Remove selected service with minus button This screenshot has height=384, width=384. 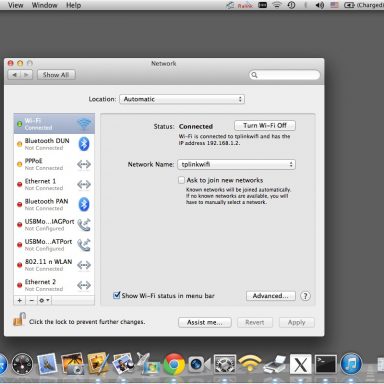tap(31, 300)
